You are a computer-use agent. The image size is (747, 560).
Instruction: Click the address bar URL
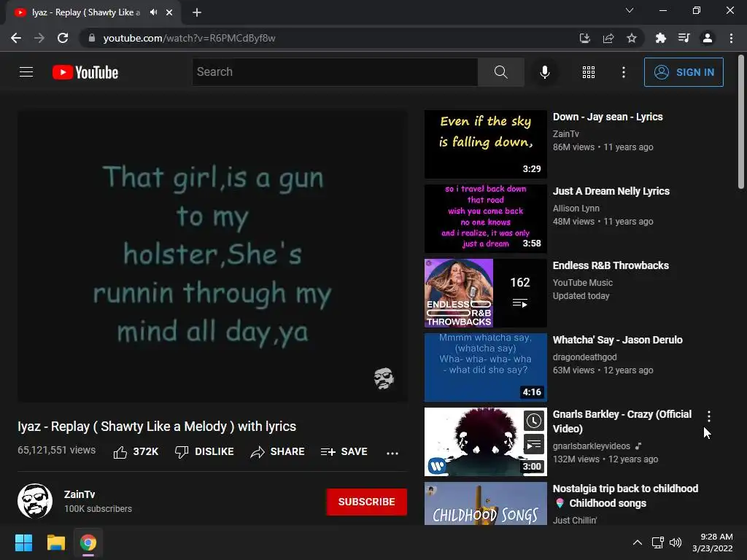(189, 38)
